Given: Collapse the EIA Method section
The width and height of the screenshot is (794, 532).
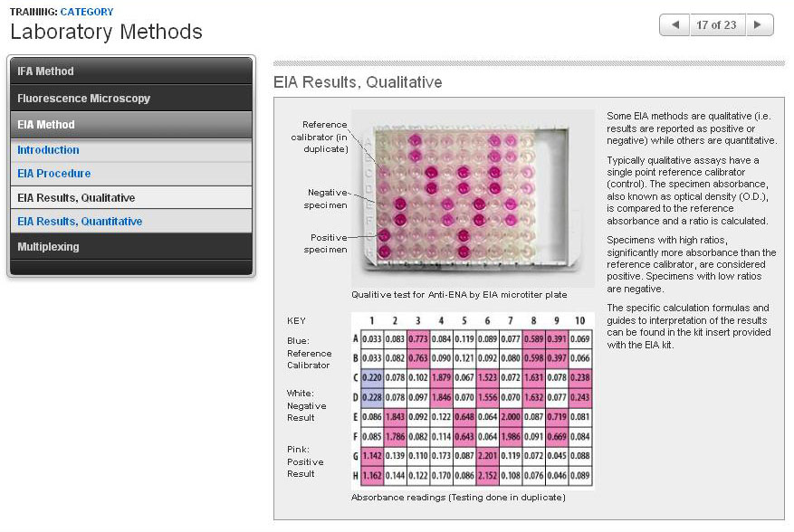Looking at the screenshot, I should click(x=131, y=125).
